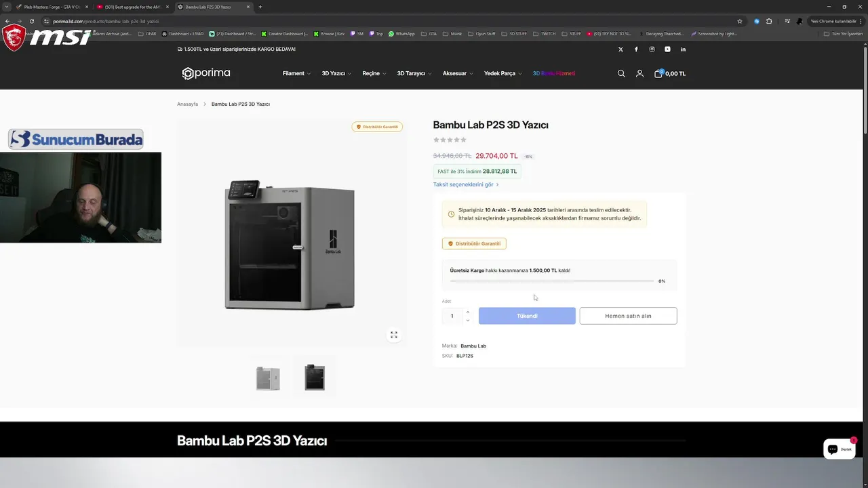Open the X (Twitter) social icon
The width and height of the screenshot is (868, 488).
pos(620,49)
